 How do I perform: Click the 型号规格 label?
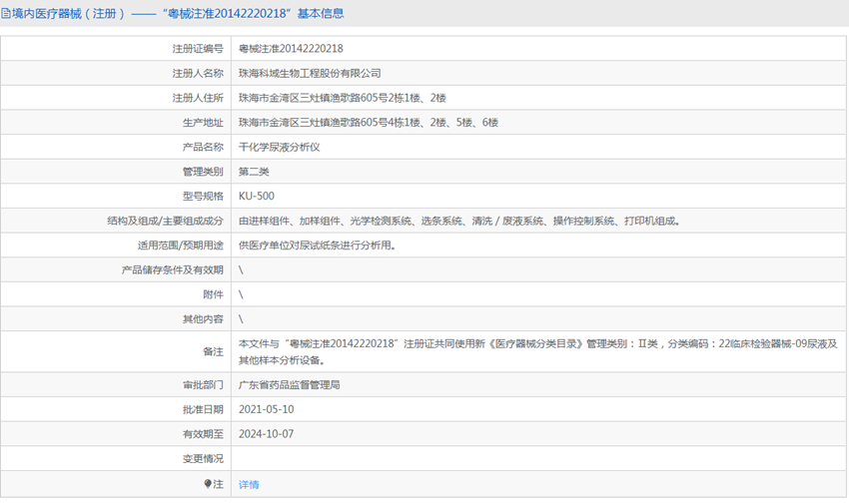click(203, 196)
